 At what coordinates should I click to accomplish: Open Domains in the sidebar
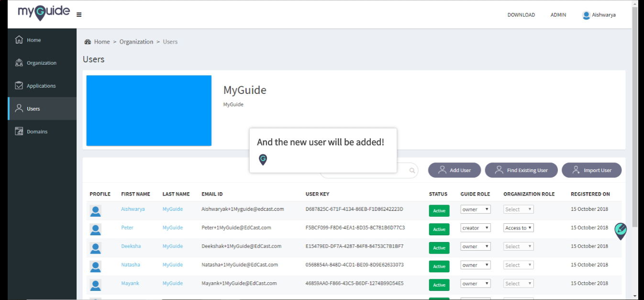point(42,131)
